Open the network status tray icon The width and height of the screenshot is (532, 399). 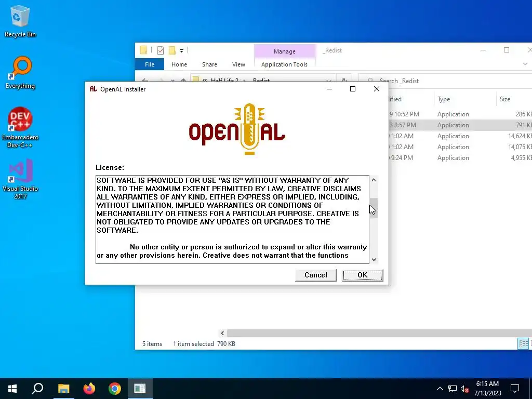pos(453,389)
